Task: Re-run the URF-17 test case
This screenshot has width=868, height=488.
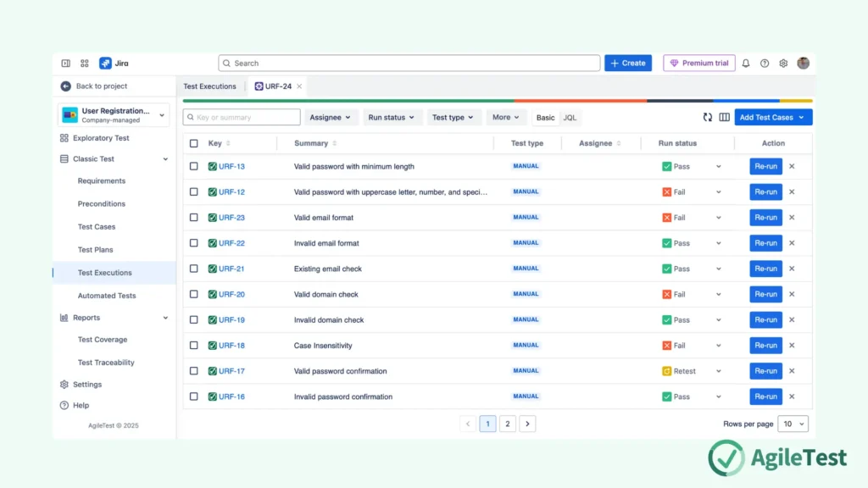Action: pyautogui.click(x=765, y=371)
